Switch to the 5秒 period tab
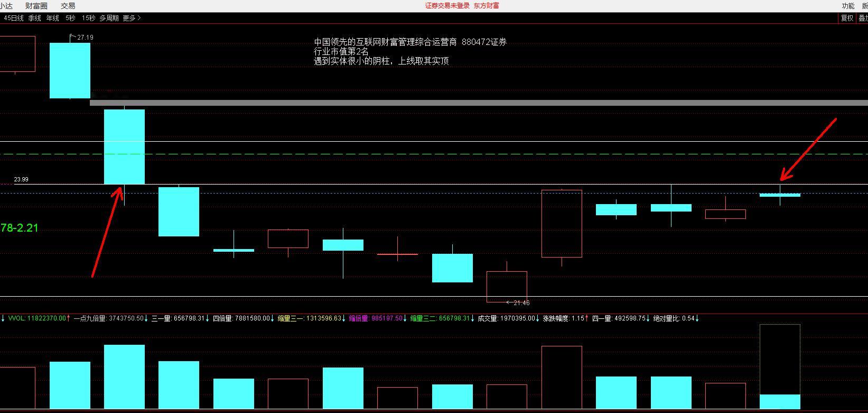The width and height of the screenshot is (868, 413). click(70, 18)
